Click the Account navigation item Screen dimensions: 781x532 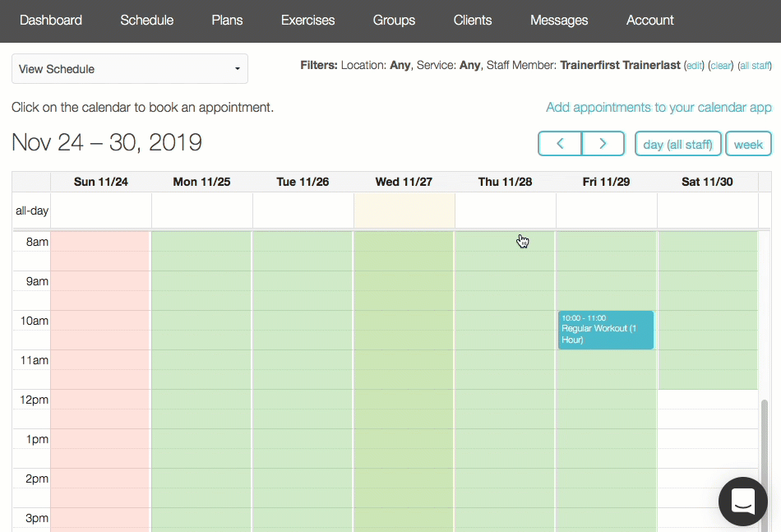(649, 21)
